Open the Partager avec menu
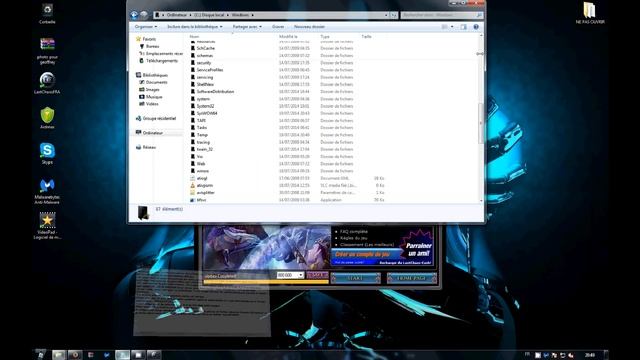640x360 pixels. 247,27
